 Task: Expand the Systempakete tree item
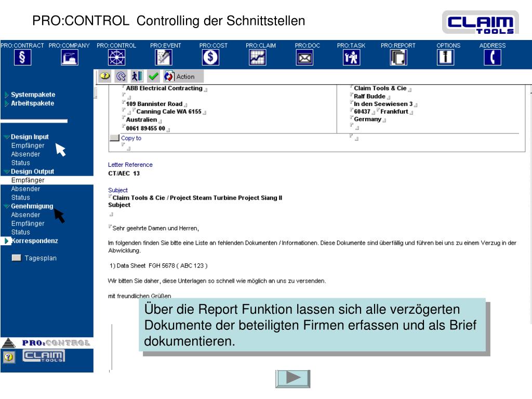[x=7, y=95]
